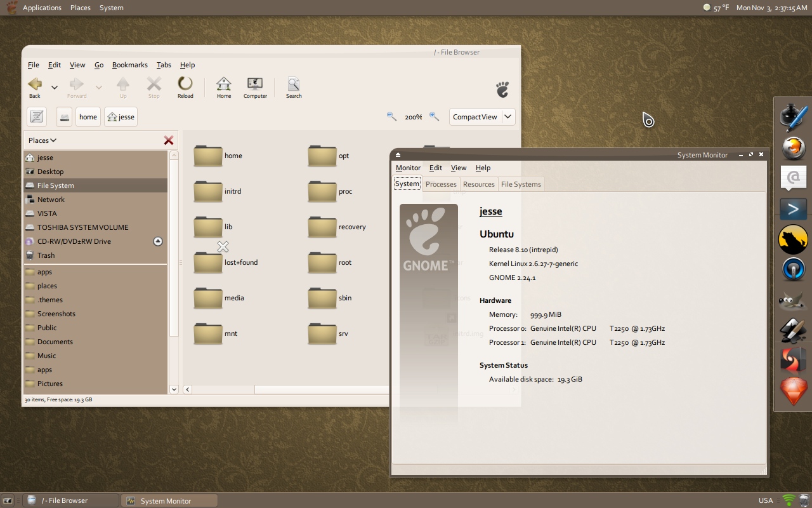Select Music bookmark in sidebar

(x=96, y=356)
